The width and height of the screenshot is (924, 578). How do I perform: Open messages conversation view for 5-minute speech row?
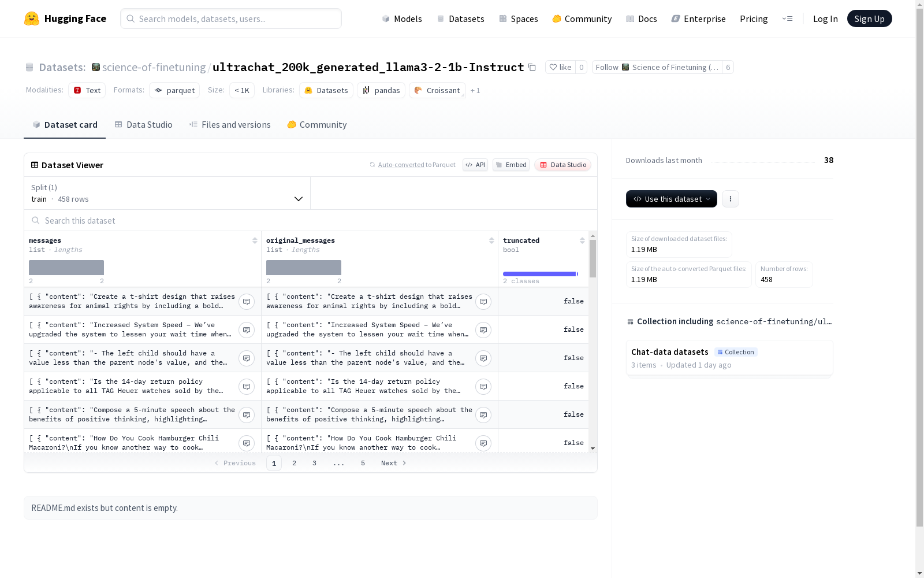coord(247,415)
